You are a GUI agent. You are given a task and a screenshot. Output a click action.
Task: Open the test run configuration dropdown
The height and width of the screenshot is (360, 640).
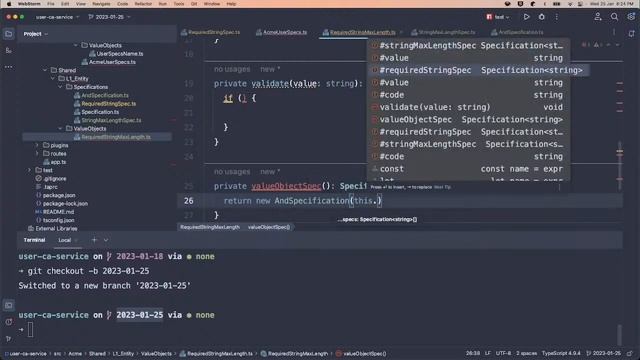point(498,17)
